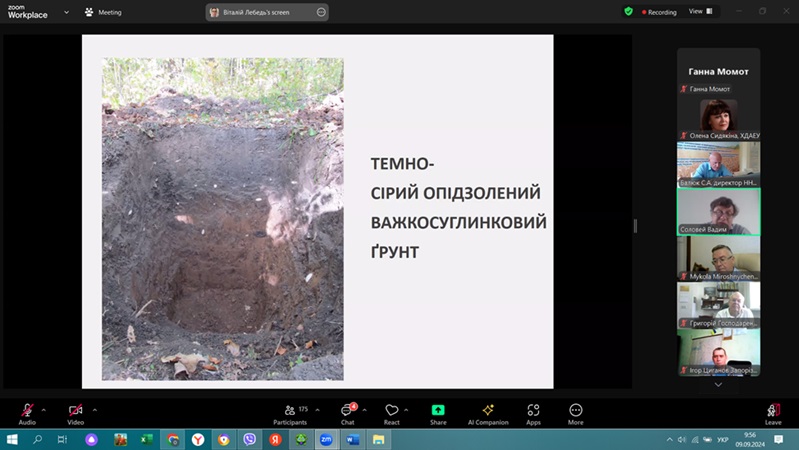Unmute microphone with the Audio button
Screen dimensions: 799x450
pos(27,414)
